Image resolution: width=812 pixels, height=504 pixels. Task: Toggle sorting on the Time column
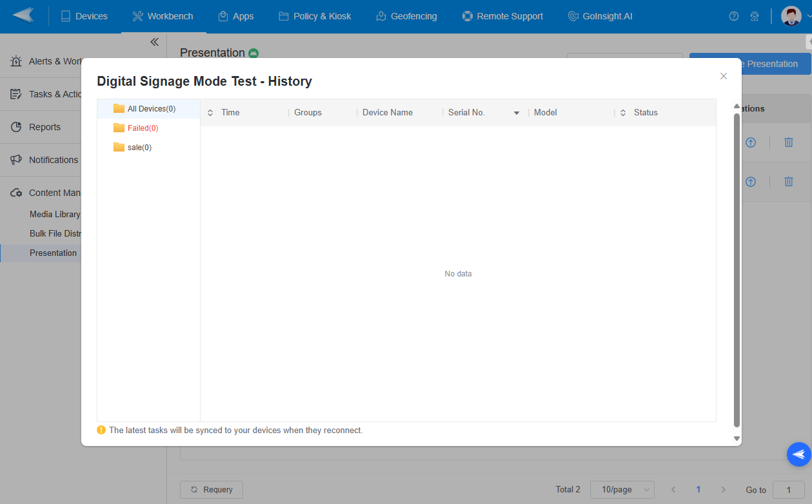click(x=210, y=112)
